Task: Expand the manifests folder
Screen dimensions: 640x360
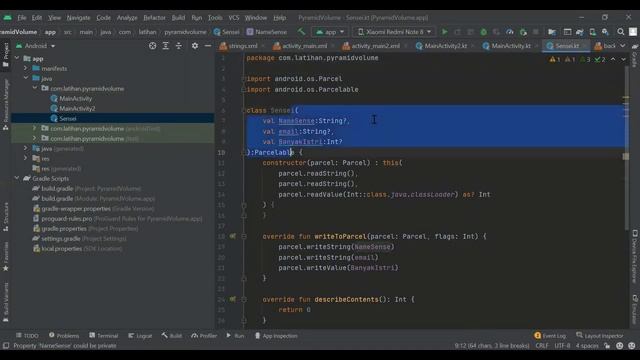Action: (x=25, y=68)
